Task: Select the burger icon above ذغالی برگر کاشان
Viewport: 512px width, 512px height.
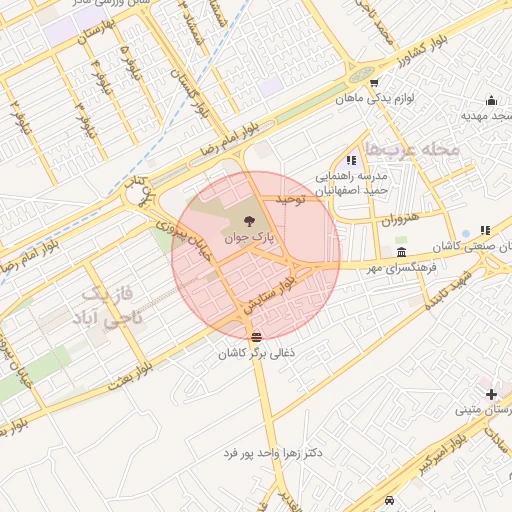Action: pyautogui.click(x=256, y=337)
